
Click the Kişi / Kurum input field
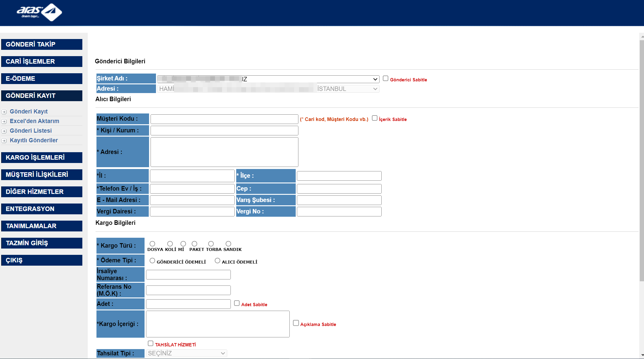coord(224,131)
